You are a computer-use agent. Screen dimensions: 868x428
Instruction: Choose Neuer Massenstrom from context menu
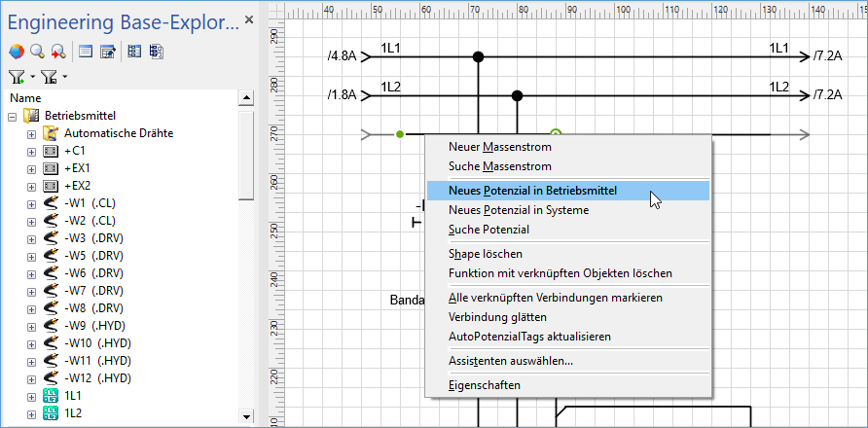[x=499, y=147]
